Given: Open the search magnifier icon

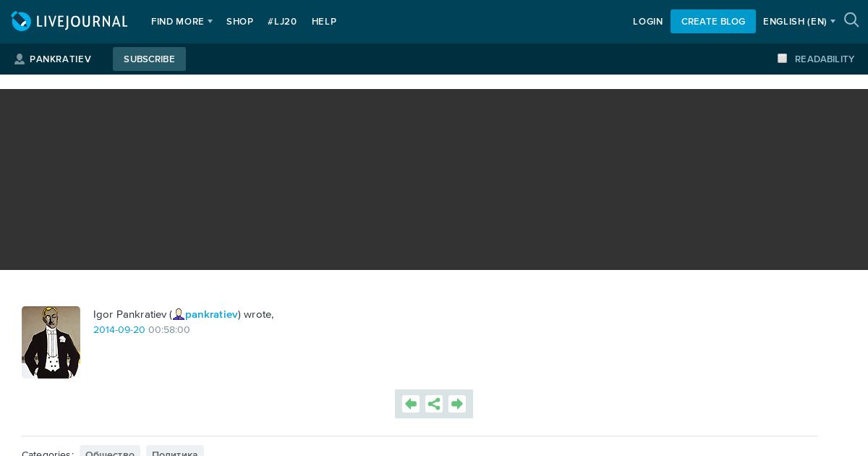Looking at the screenshot, I should [851, 20].
